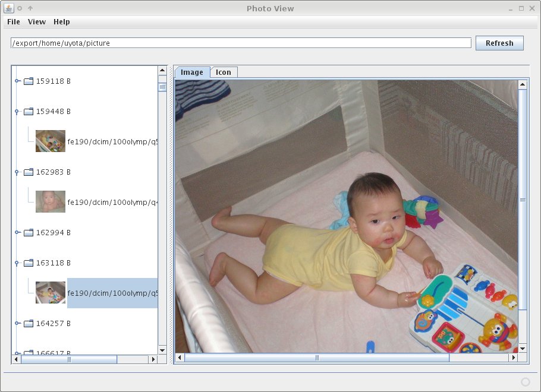Click the Java icon in the title bar
This screenshot has height=392, width=541.
point(9,8)
